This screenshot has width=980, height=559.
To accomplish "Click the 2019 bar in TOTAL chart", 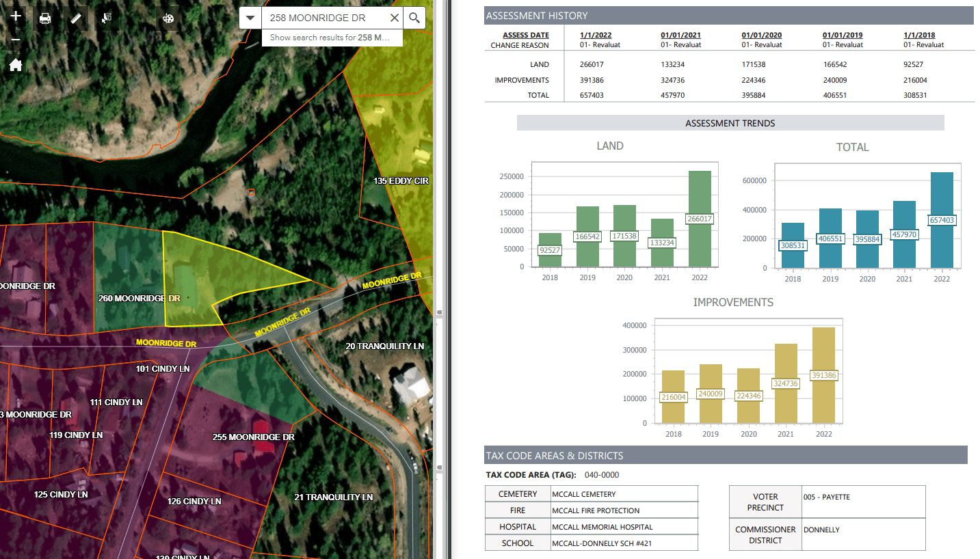I will pyautogui.click(x=830, y=238).
